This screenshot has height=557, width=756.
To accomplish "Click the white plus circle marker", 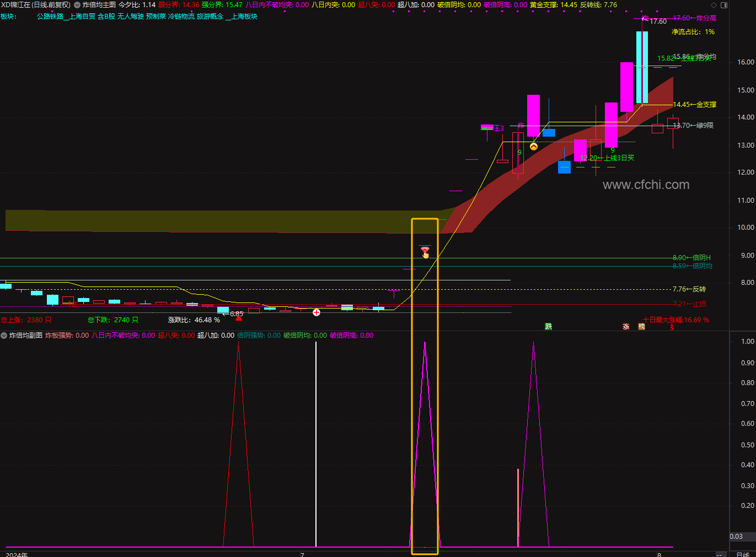I will (317, 312).
